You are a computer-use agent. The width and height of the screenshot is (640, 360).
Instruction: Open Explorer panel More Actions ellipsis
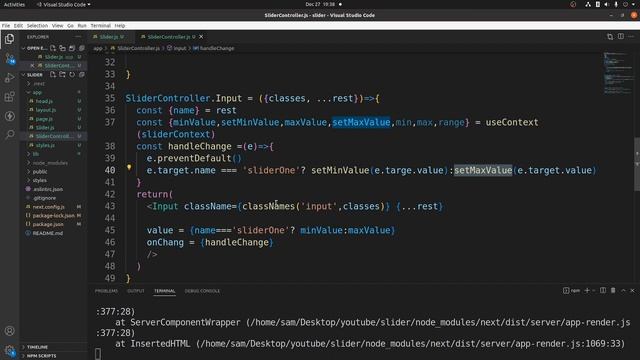(x=78, y=37)
